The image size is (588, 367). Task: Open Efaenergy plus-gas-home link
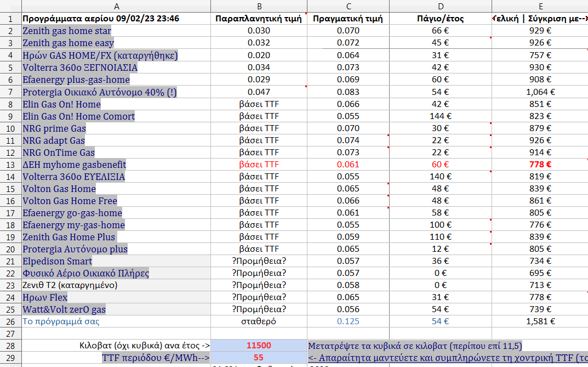(x=76, y=80)
